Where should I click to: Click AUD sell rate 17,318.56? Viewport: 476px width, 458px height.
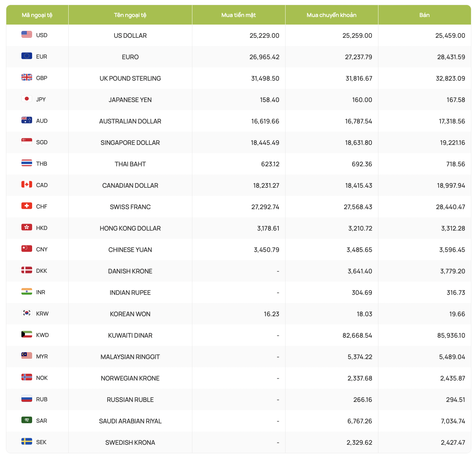pos(452,121)
